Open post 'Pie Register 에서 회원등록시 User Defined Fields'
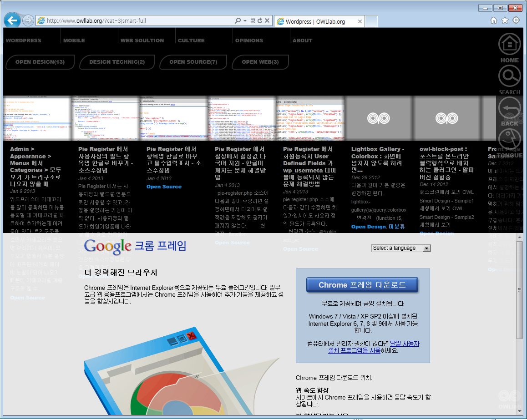 click(309, 167)
